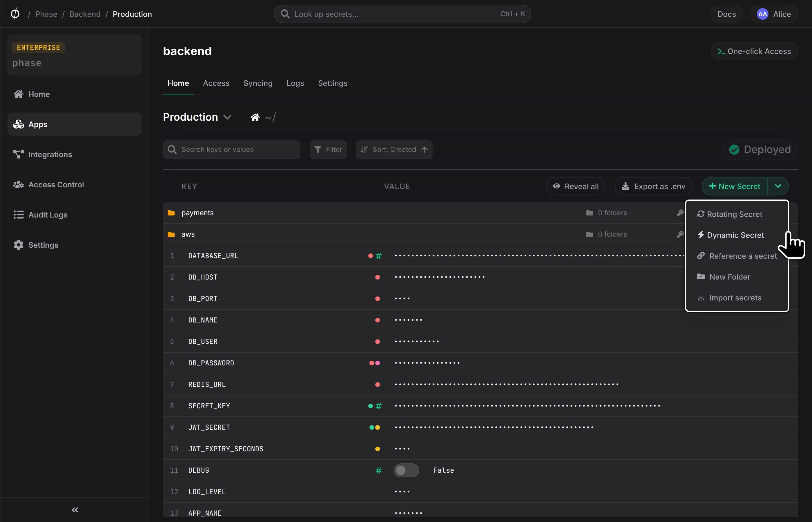The height and width of the screenshot is (522, 812).
Task: Click the Phase breadcrumb link
Action: pyautogui.click(x=46, y=14)
